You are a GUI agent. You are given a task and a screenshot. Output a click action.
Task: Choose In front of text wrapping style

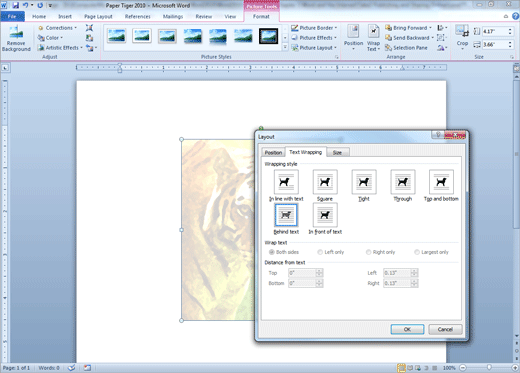tap(325, 219)
